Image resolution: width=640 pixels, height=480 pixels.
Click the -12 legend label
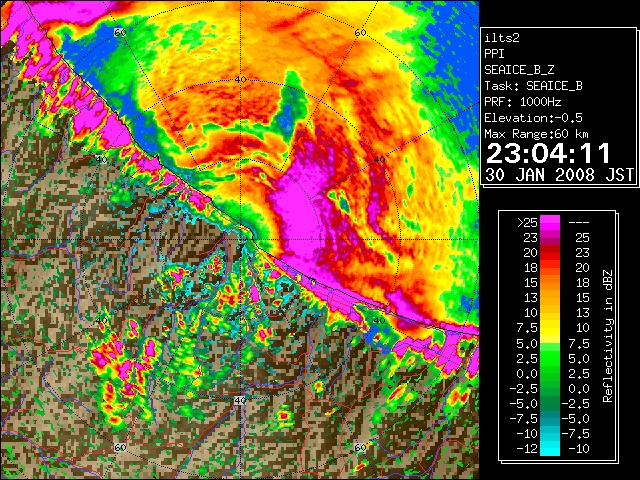click(x=527, y=449)
